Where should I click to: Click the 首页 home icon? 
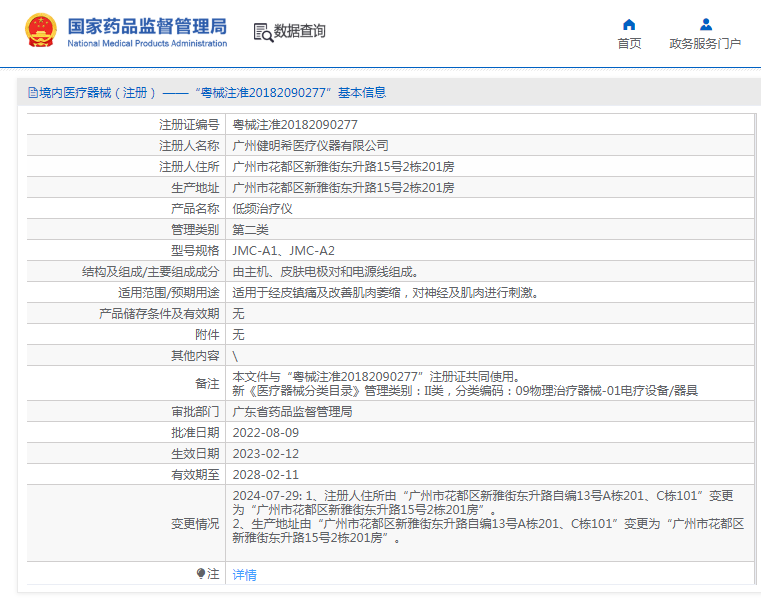(629, 24)
